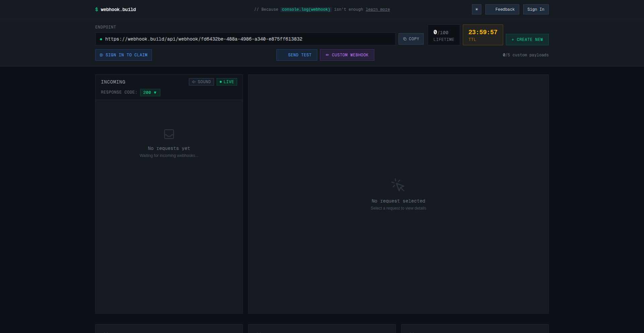Click the envelope icon in the Incoming panel
The width and height of the screenshot is (644, 333).
click(x=169, y=134)
